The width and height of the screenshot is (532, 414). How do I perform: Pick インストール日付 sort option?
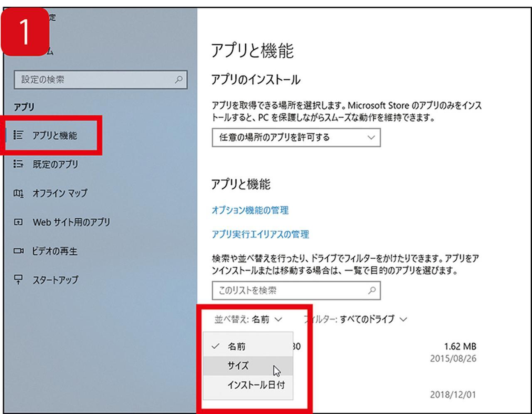pyautogui.click(x=256, y=385)
